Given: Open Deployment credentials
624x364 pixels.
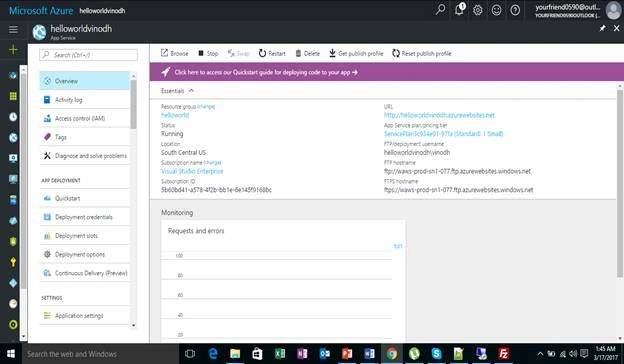Looking at the screenshot, I should [x=84, y=217].
